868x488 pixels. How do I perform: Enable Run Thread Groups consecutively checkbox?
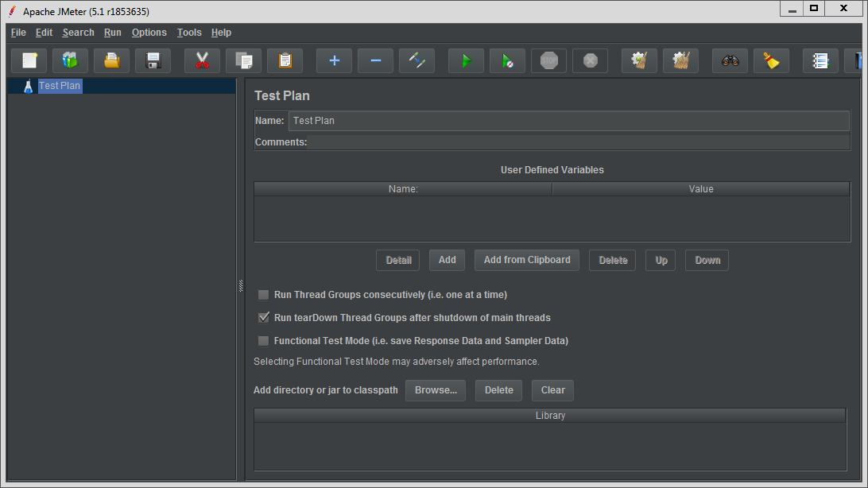[264, 295]
